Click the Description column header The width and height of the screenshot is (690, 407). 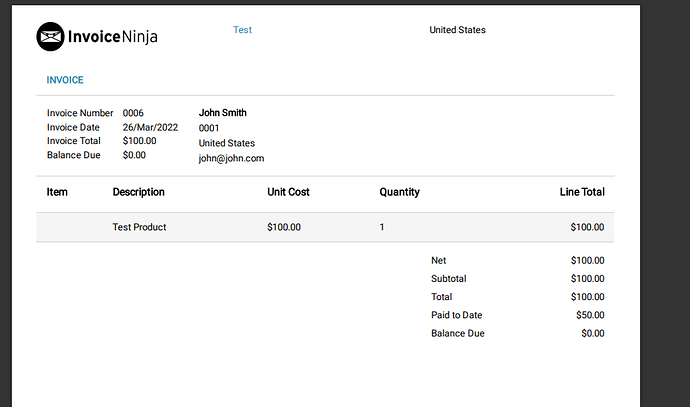coord(139,192)
